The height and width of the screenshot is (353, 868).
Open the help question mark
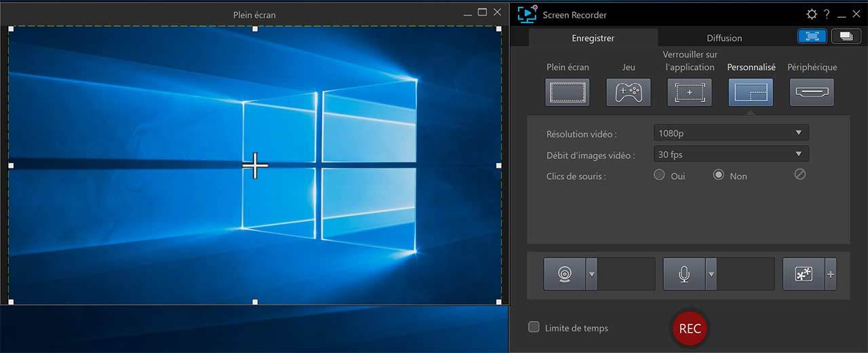pos(827,14)
